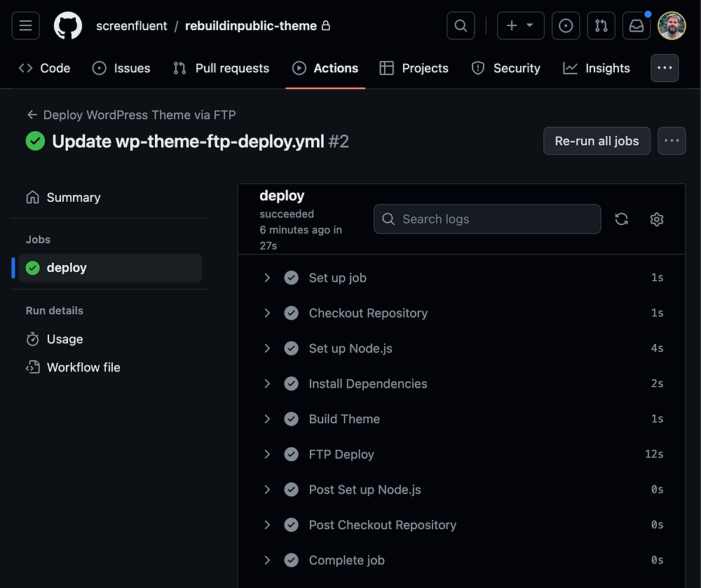Open the repo nav overflow ellipsis menu
The height and width of the screenshot is (588, 701).
665,68
